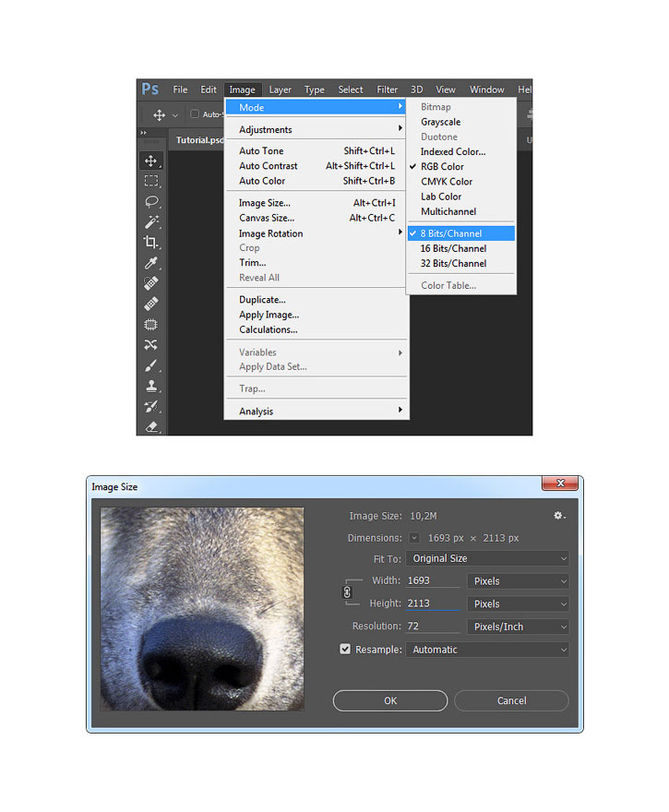
Task: Toggle Auto-Select checkbox in options bar
Action: click(195, 113)
